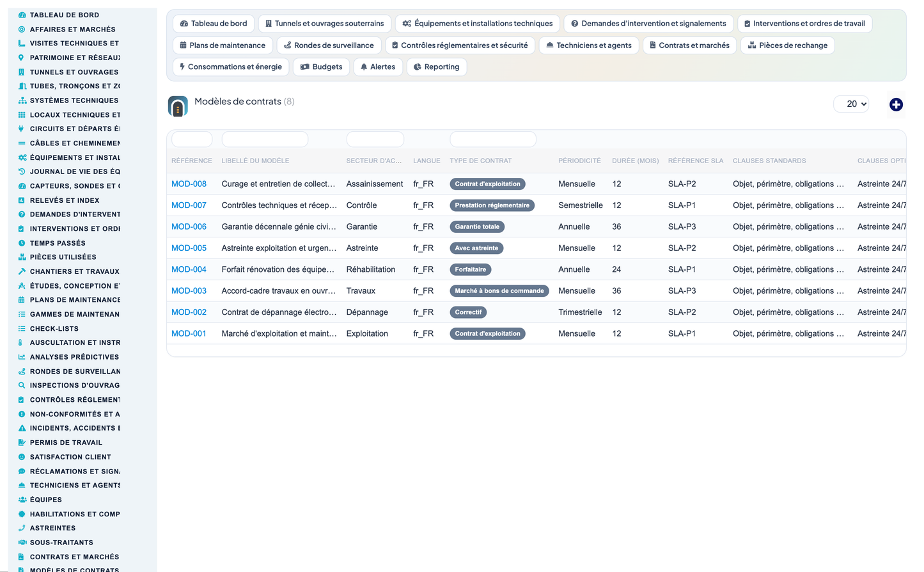Go to Pièces de rechange tab
This screenshot has width=924, height=572.
[x=787, y=45]
